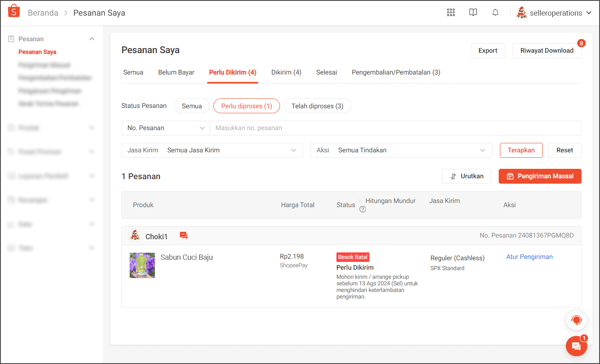The width and height of the screenshot is (600, 364).
Task: Go to Beranda in the breadcrumb
Action: tap(43, 13)
